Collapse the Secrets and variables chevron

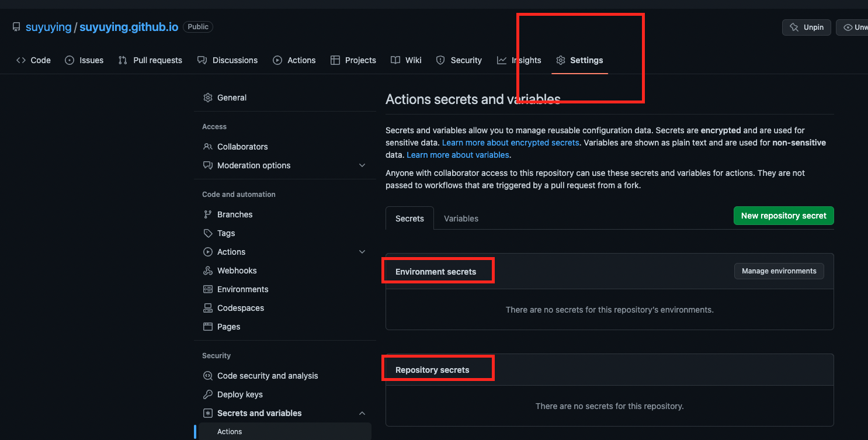click(x=362, y=413)
